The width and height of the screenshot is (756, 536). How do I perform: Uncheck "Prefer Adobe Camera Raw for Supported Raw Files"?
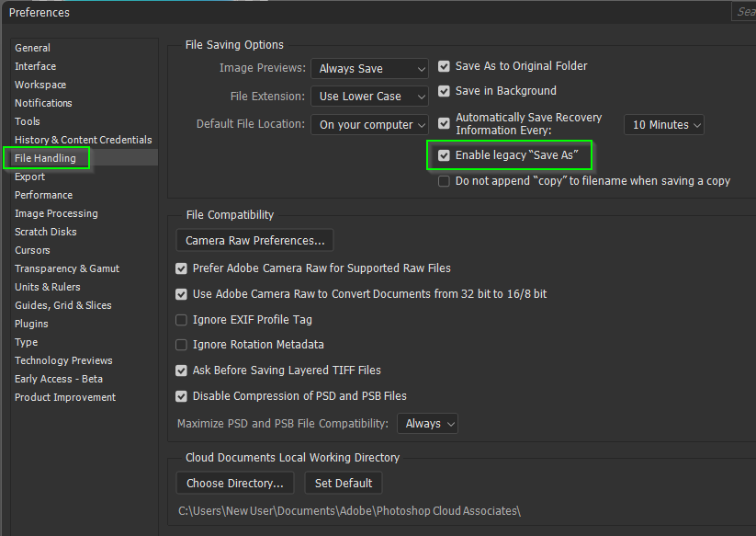[x=182, y=268]
